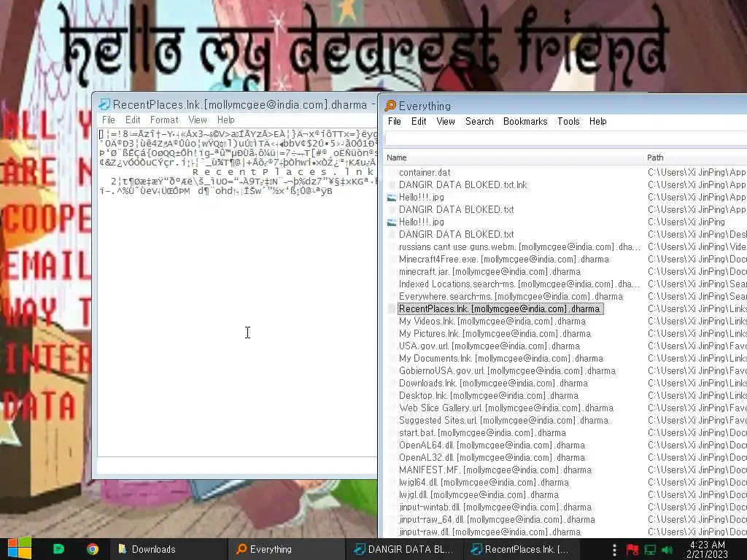Select Desktop.lnk encrypted file
Screen dimensions: 747x560
click(x=488, y=395)
